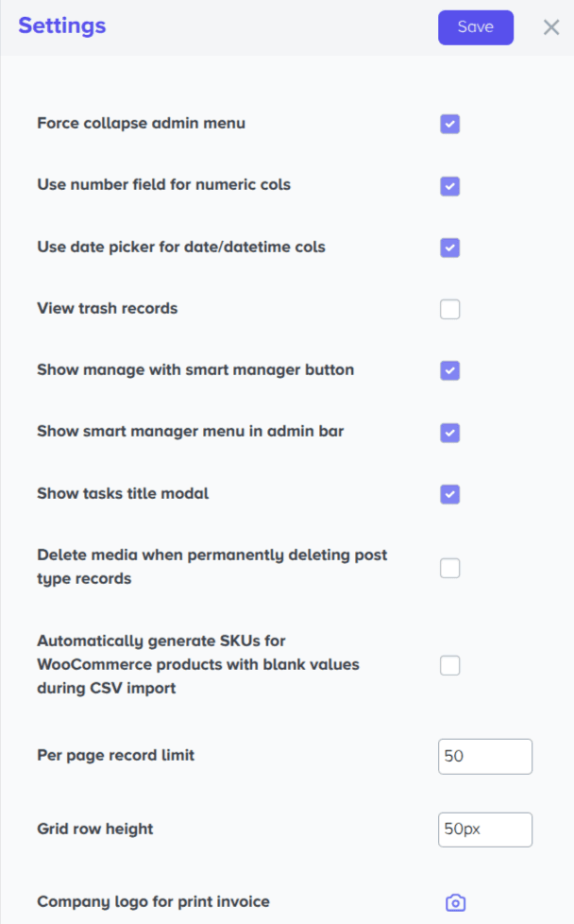Uncheck Force collapse admin menu

pos(449,124)
